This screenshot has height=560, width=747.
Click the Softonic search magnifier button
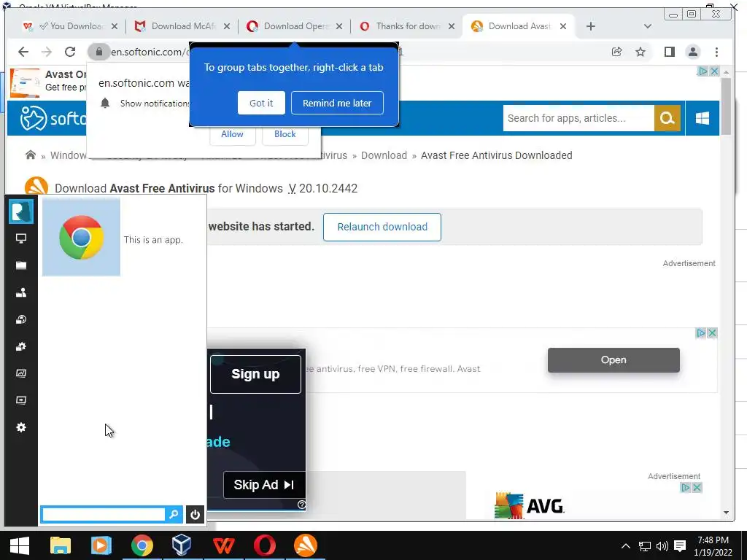pos(667,118)
